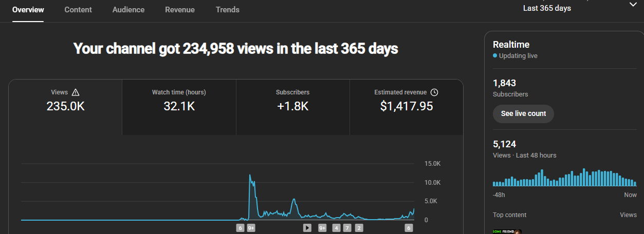Open the Audience tab
The height and width of the screenshot is (234, 644).
point(128,10)
